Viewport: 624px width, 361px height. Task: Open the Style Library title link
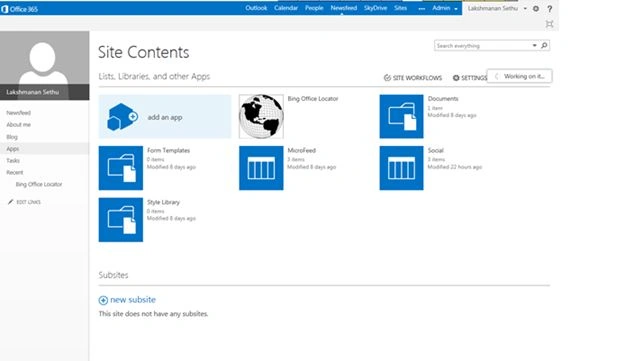click(163, 202)
